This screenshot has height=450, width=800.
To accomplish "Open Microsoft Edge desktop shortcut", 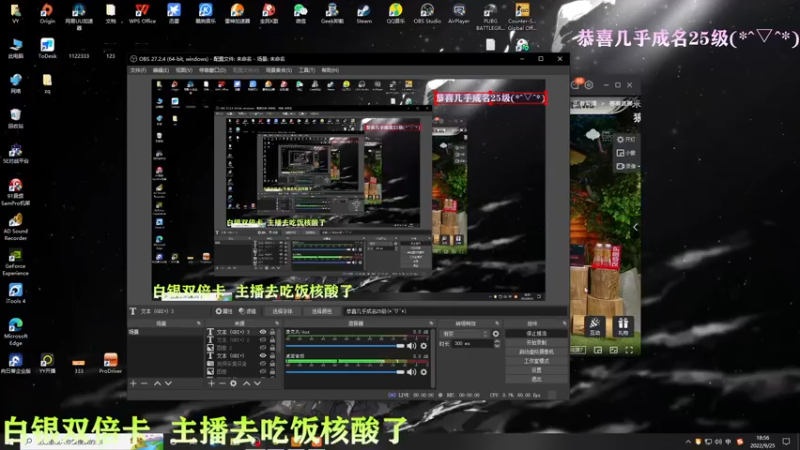I will point(15,332).
